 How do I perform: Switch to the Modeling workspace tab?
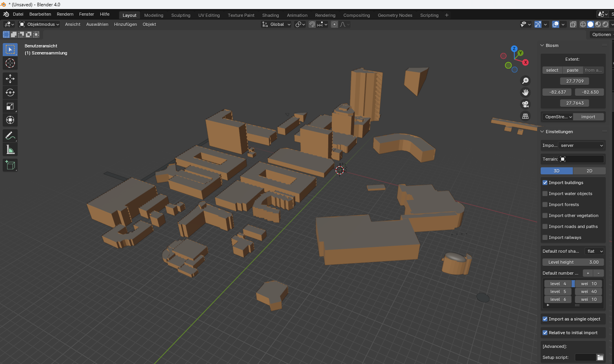pos(154,15)
